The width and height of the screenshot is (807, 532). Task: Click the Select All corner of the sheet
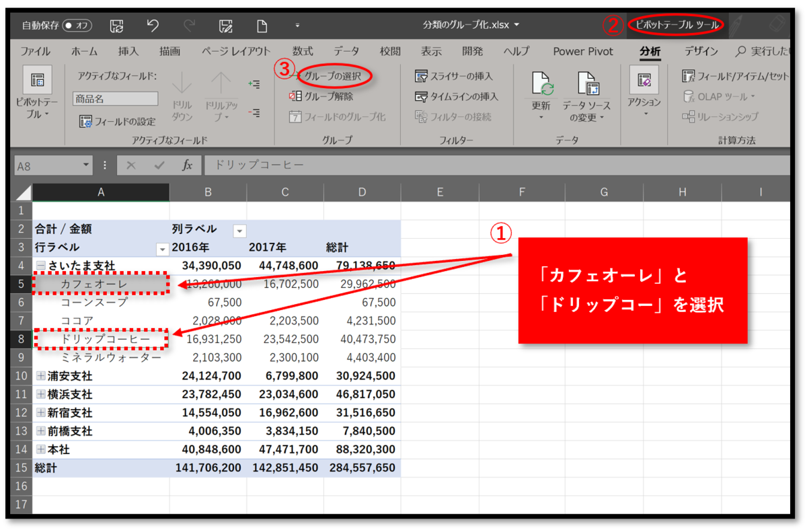(x=22, y=192)
